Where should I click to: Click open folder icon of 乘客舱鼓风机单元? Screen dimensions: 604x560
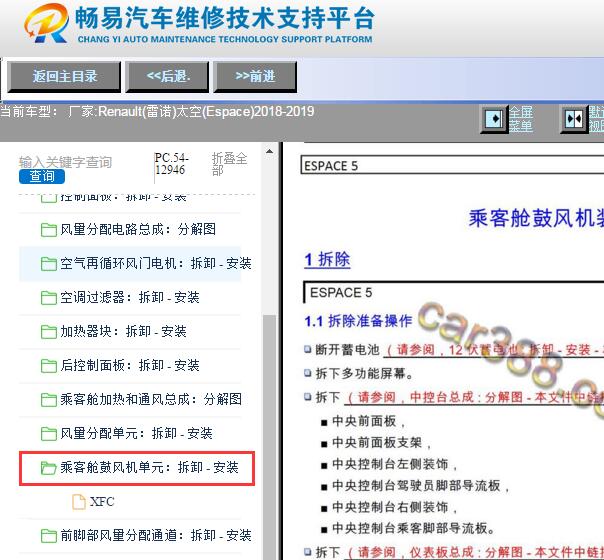coord(48,468)
